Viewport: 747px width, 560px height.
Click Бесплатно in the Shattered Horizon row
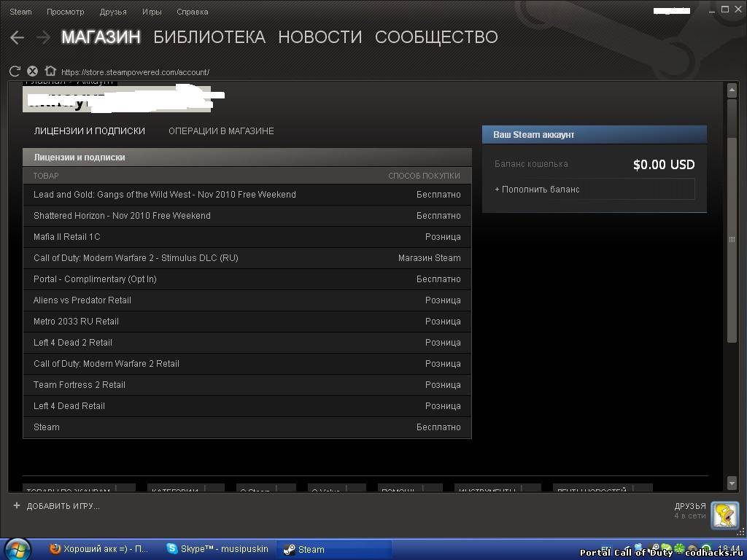[x=438, y=216]
